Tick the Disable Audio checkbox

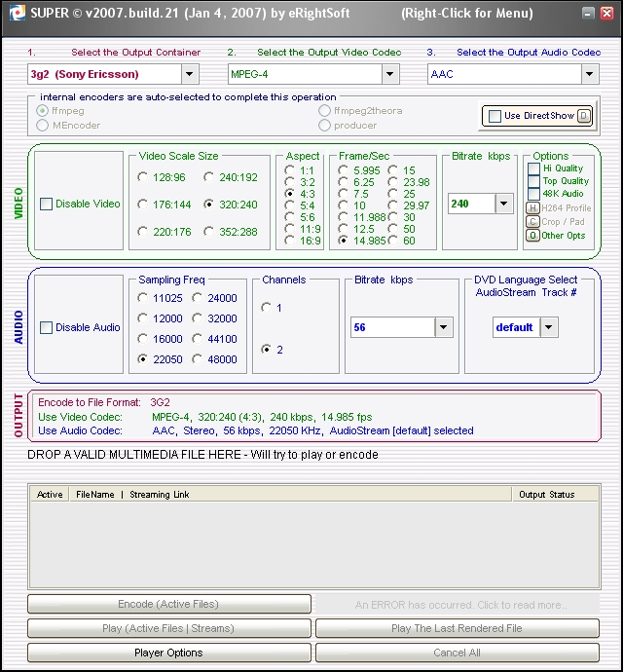[46, 327]
